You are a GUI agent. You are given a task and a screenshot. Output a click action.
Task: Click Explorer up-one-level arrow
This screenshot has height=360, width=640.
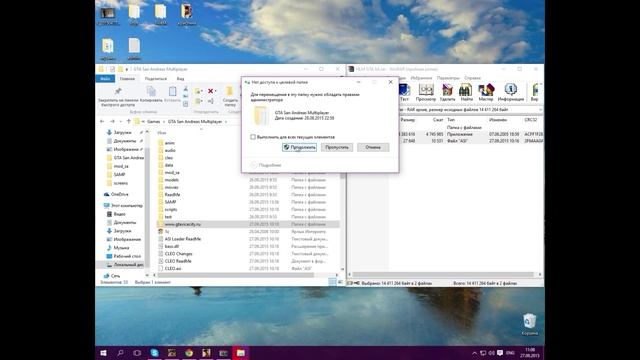point(129,122)
